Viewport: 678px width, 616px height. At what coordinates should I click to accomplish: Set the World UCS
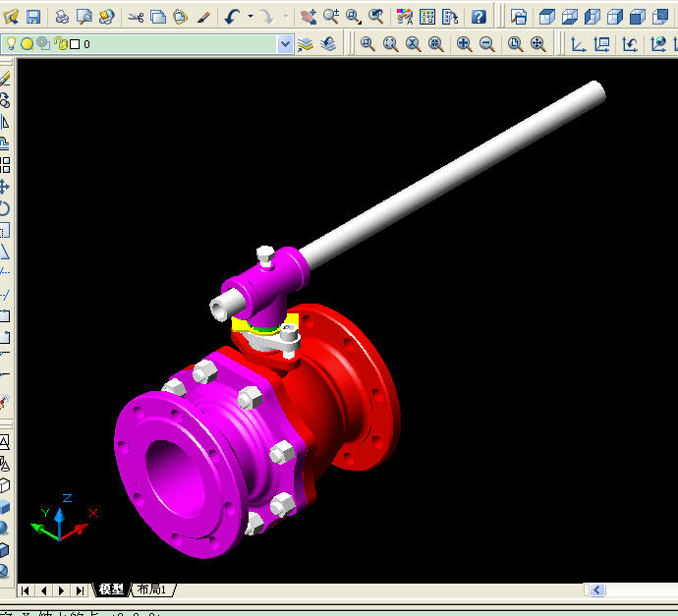click(x=658, y=43)
